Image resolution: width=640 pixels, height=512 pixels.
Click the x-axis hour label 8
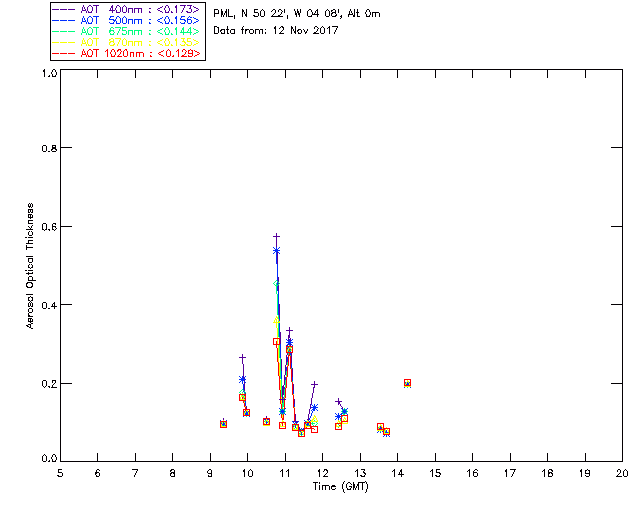173,473
